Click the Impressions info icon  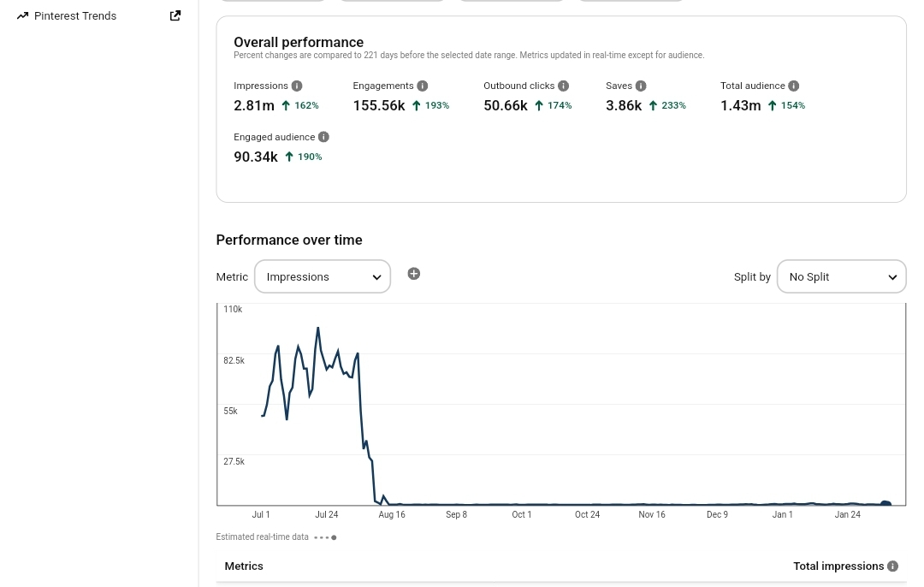coord(297,86)
